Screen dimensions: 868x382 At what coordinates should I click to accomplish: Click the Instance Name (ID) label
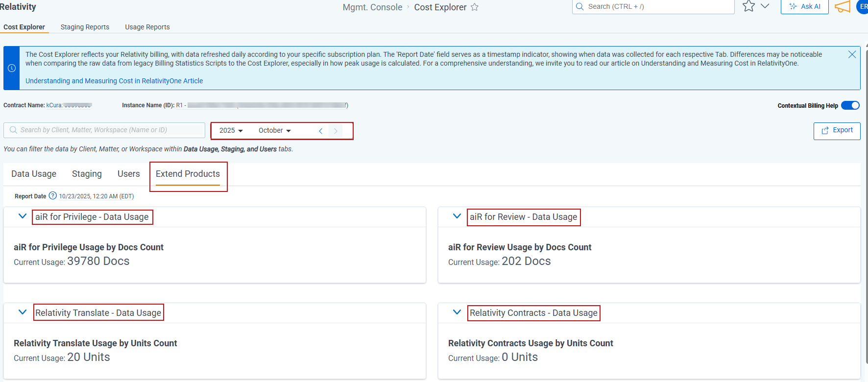click(148, 105)
